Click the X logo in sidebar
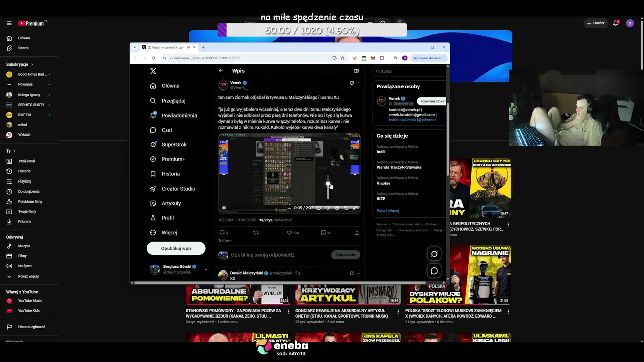 coord(153,71)
